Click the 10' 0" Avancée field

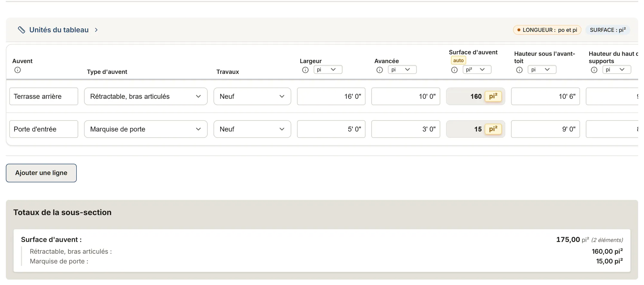(x=406, y=96)
